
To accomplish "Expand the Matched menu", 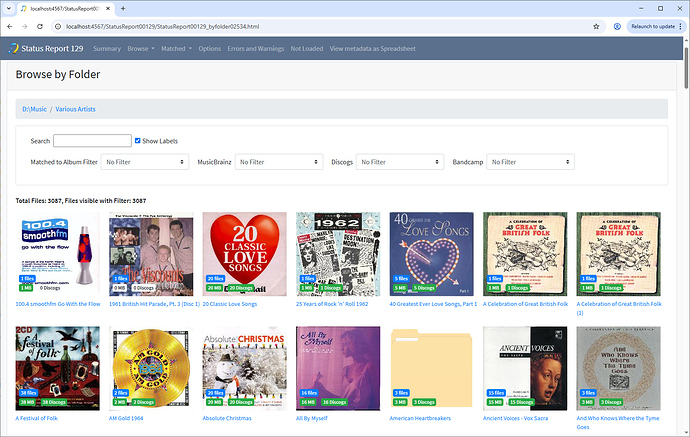I will (176, 49).
